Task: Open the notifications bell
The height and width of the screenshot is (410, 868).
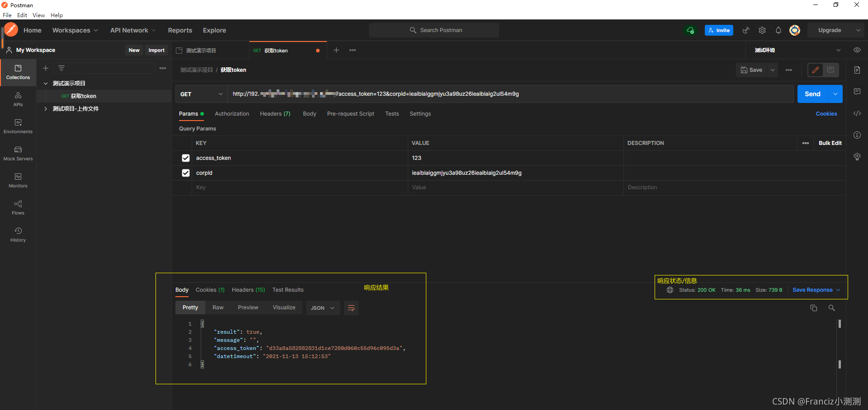Action: (778, 30)
